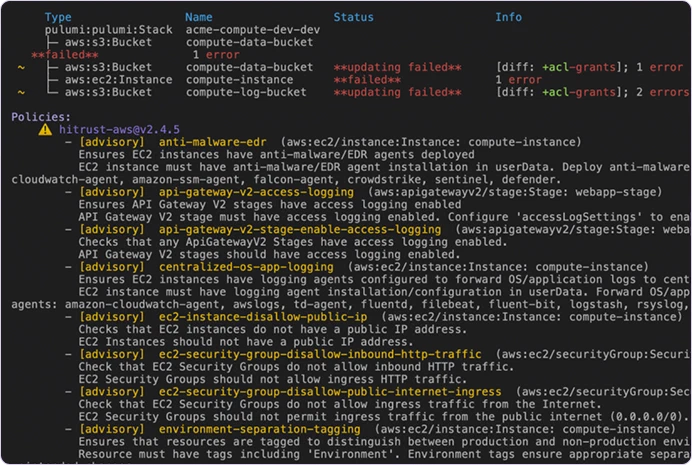The width and height of the screenshot is (692, 465).
Task: Click line starting 'cloudwatch-agent, amazon-ssm-agent'
Action: 286,180
